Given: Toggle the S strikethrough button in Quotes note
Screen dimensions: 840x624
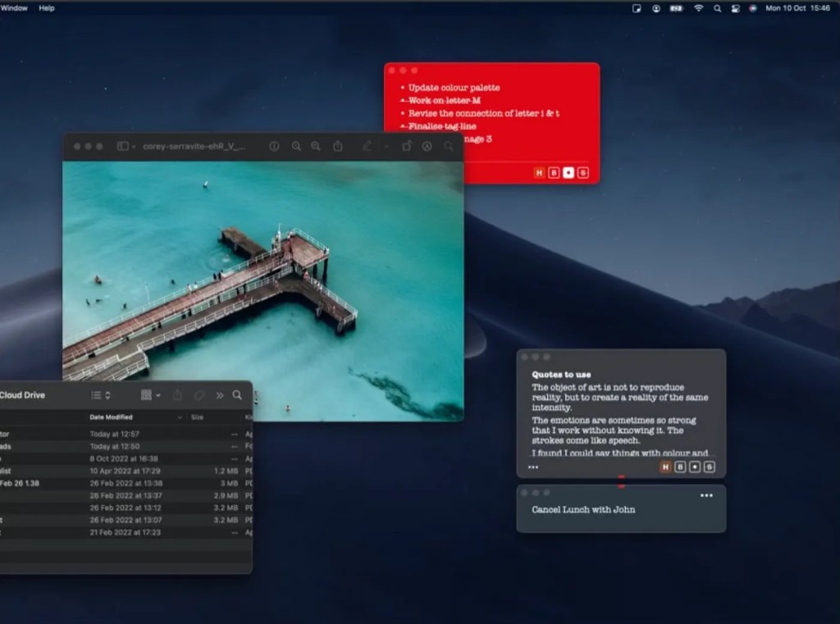Looking at the screenshot, I should click(x=709, y=467).
